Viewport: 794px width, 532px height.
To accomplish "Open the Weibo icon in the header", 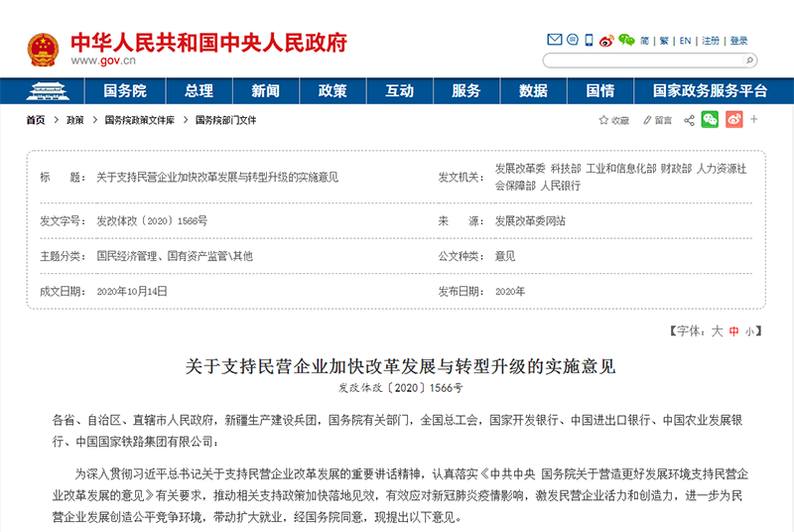I will tap(606, 41).
